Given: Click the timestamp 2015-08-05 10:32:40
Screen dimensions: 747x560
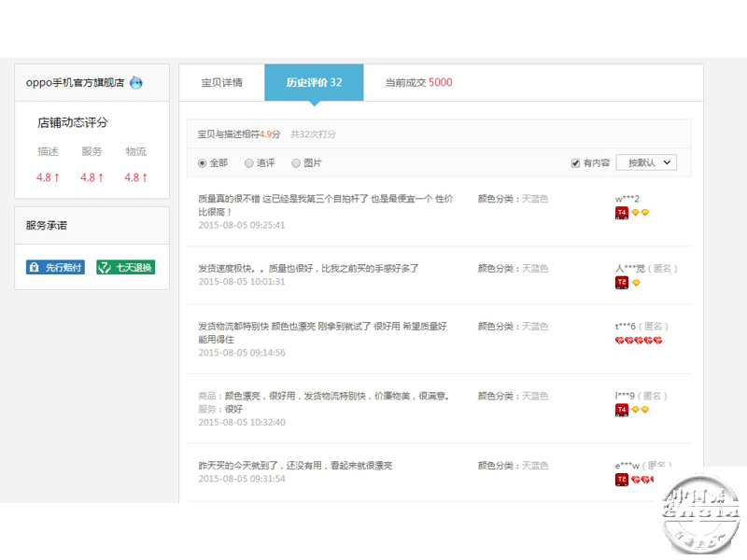Looking at the screenshot, I should click(x=242, y=423).
